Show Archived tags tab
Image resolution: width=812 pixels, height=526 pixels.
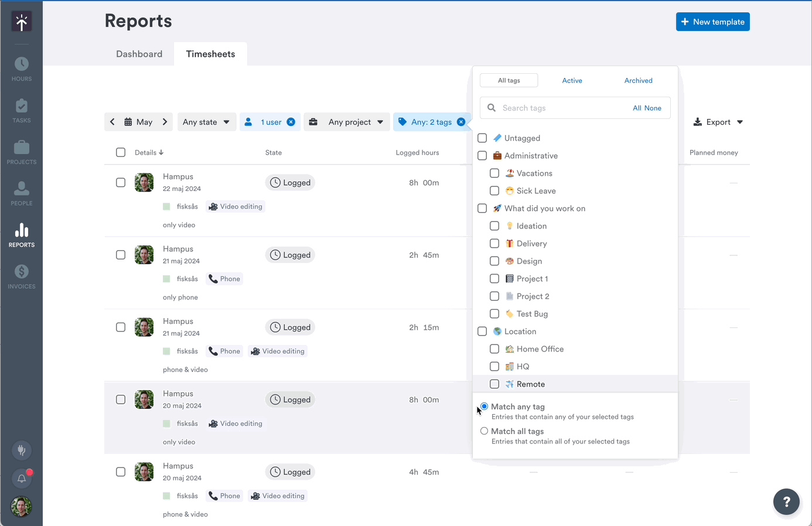tap(638, 81)
